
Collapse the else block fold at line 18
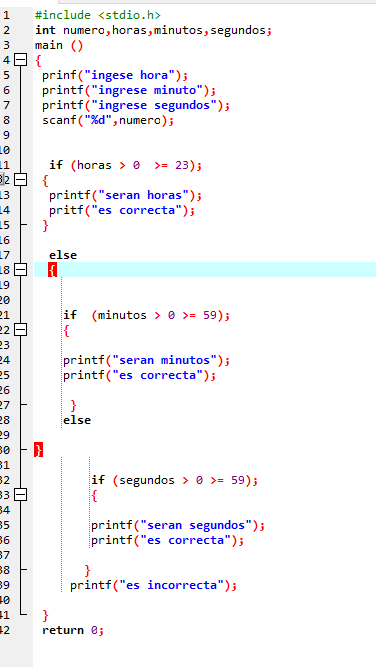(x=20, y=270)
